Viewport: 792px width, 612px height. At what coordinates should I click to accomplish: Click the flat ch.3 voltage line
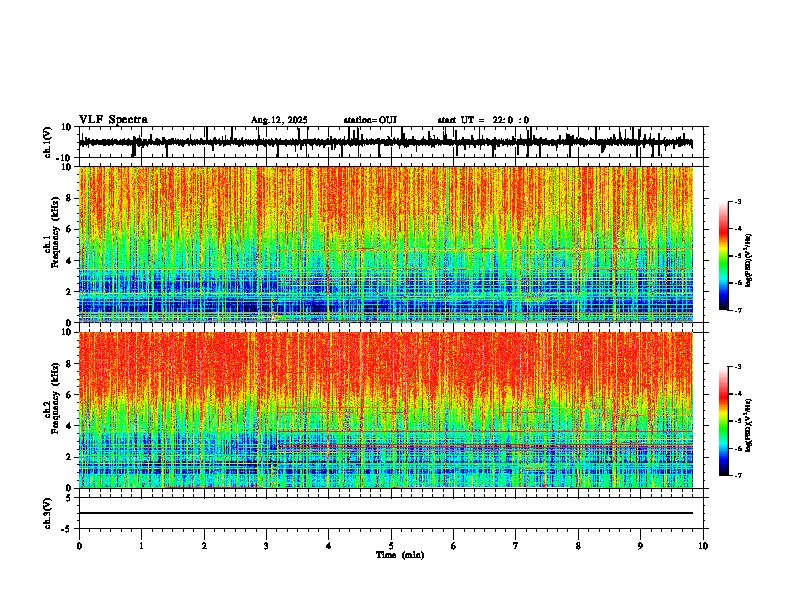click(x=386, y=513)
